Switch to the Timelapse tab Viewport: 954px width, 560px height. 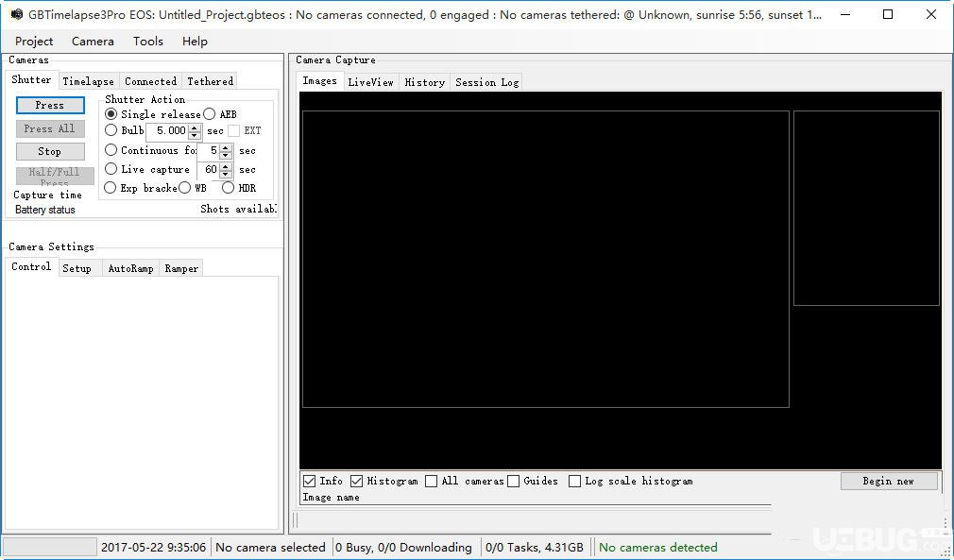tap(88, 81)
